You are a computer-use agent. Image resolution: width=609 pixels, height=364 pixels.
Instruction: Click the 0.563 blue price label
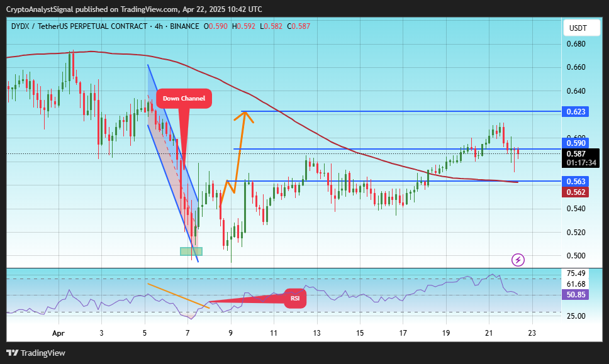pos(576,182)
